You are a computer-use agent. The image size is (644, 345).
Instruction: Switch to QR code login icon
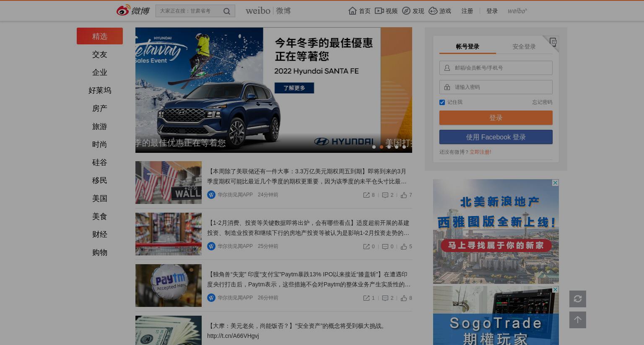pos(553,42)
